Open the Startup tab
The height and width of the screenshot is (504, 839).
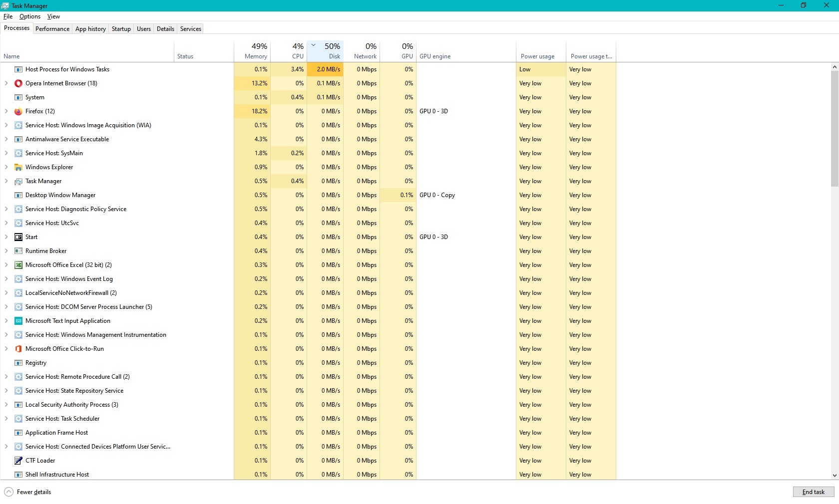[121, 29]
